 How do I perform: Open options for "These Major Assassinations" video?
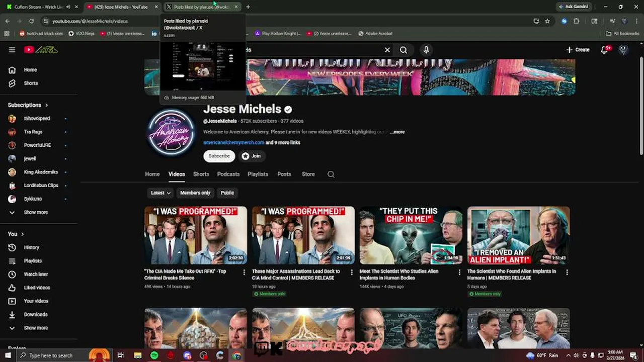[352, 272]
